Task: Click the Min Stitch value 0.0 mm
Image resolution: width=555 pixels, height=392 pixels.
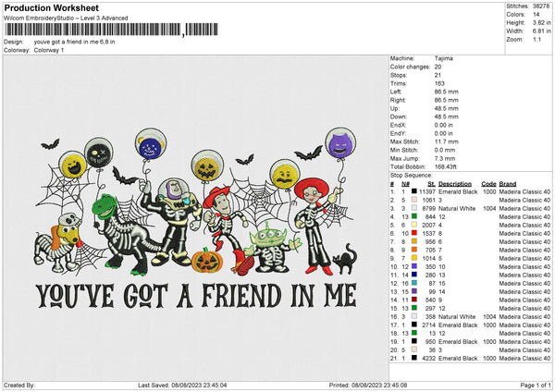Action: click(x=445, y=150)
